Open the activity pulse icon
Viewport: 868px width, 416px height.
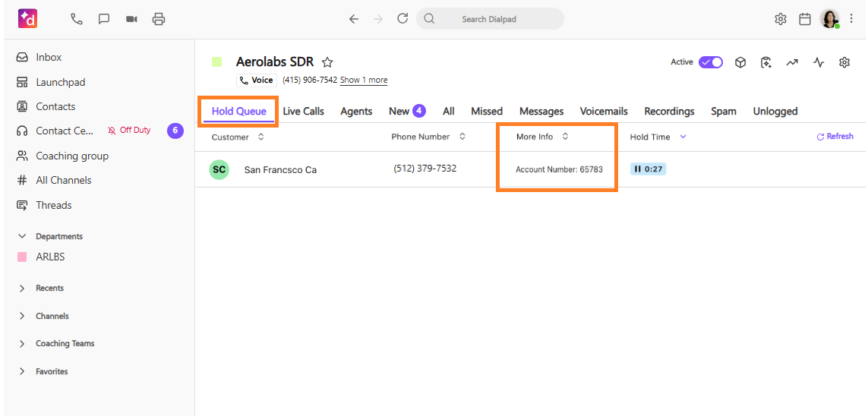[819, 62]
